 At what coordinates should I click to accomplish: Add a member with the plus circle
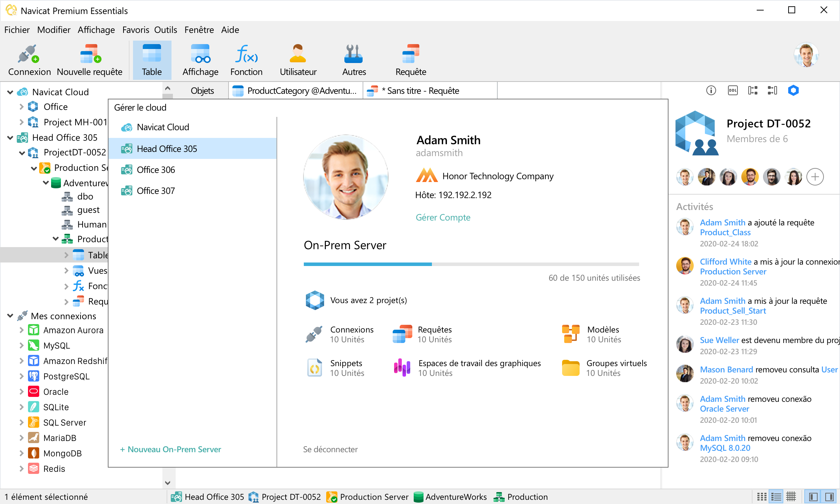815,177
